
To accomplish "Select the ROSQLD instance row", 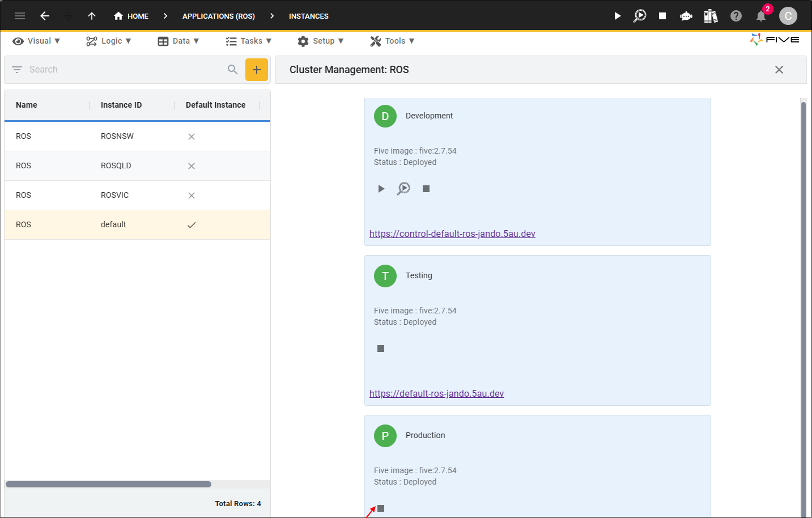I will (137, 166).
